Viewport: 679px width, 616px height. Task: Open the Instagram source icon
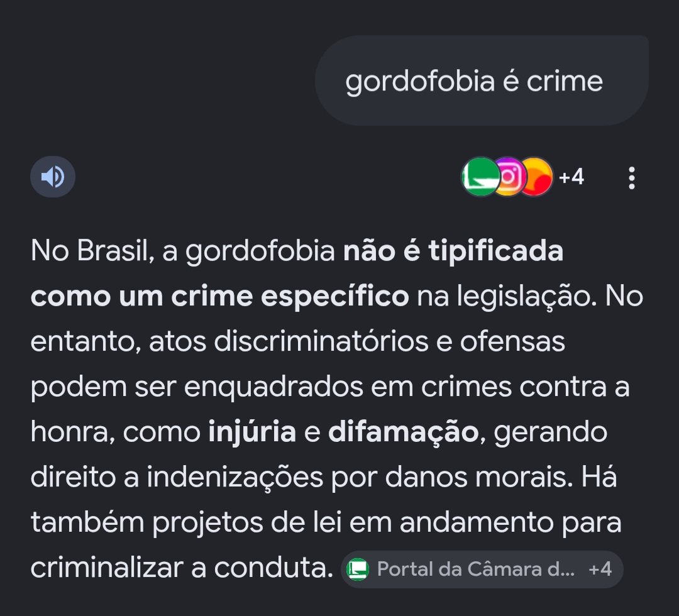pos(507,177)
